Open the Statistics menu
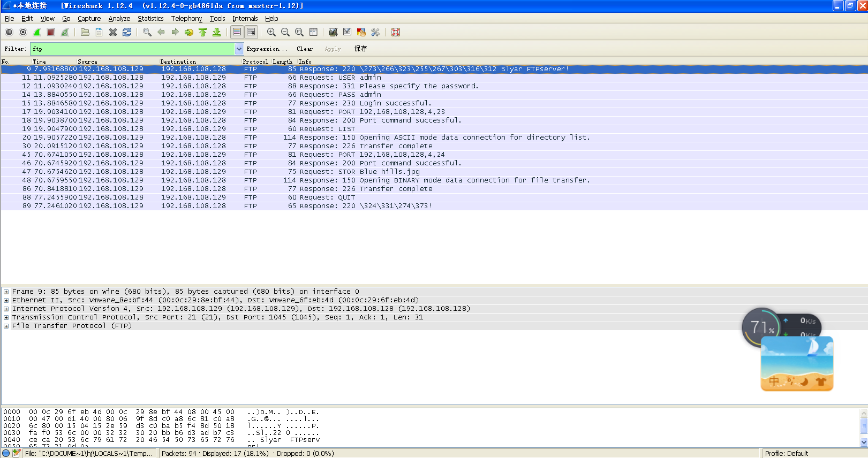The height and width of the screenshot is (458, 868). 150,18
